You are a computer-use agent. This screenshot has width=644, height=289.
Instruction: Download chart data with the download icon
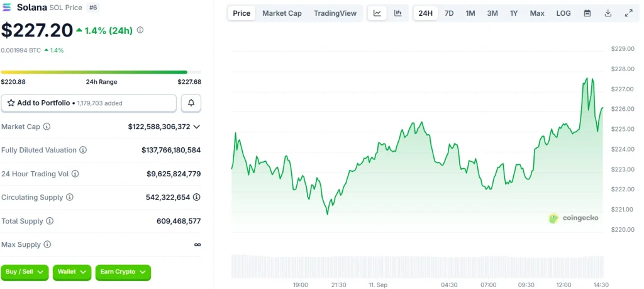tap(608, 13)
